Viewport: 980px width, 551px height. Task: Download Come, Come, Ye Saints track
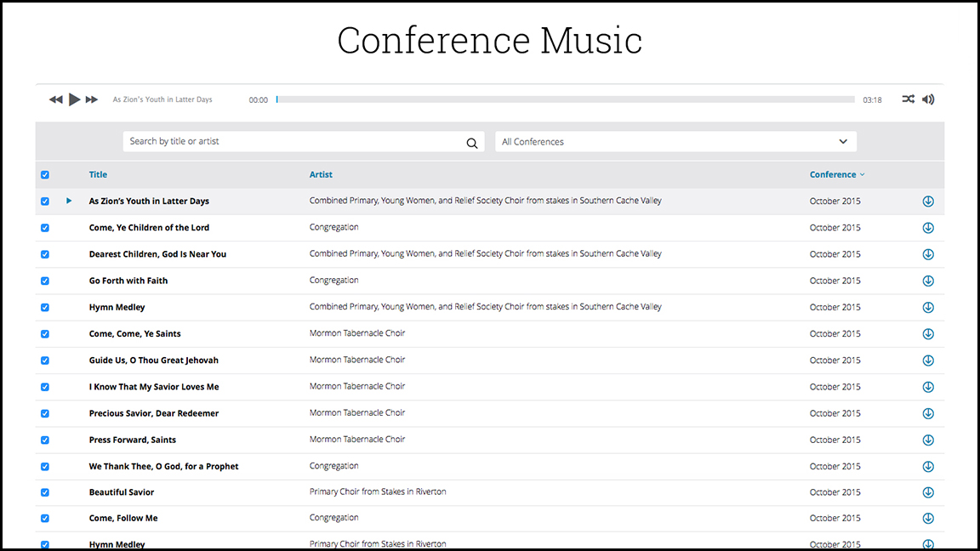(928, 334)
